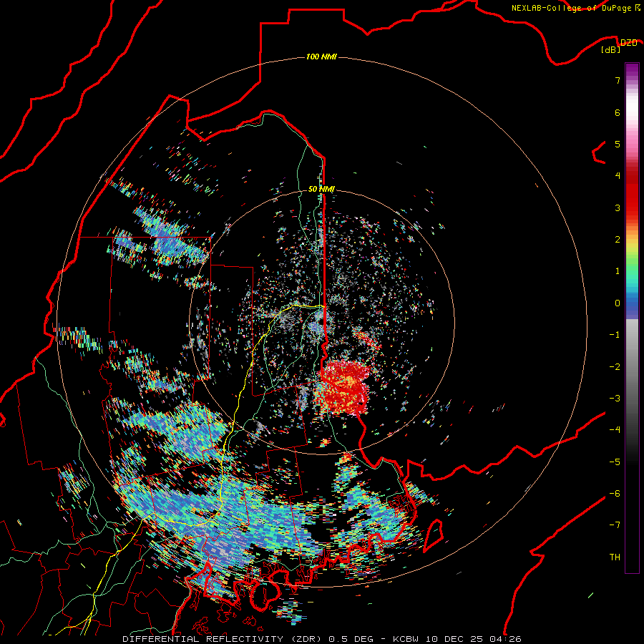The width and height of the screenshot is (644, 644).
Task: Click the 100 NMI range ring label
Action: [321, 57]
